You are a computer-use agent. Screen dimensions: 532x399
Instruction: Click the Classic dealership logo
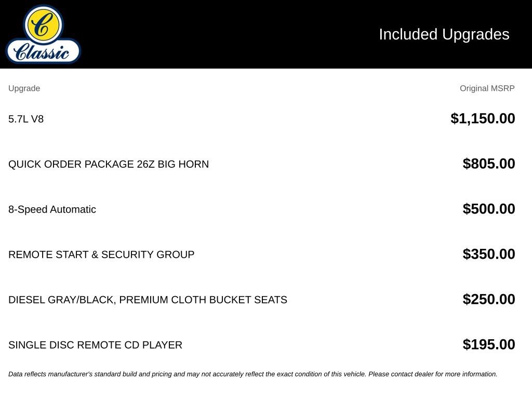pos(44,34)
